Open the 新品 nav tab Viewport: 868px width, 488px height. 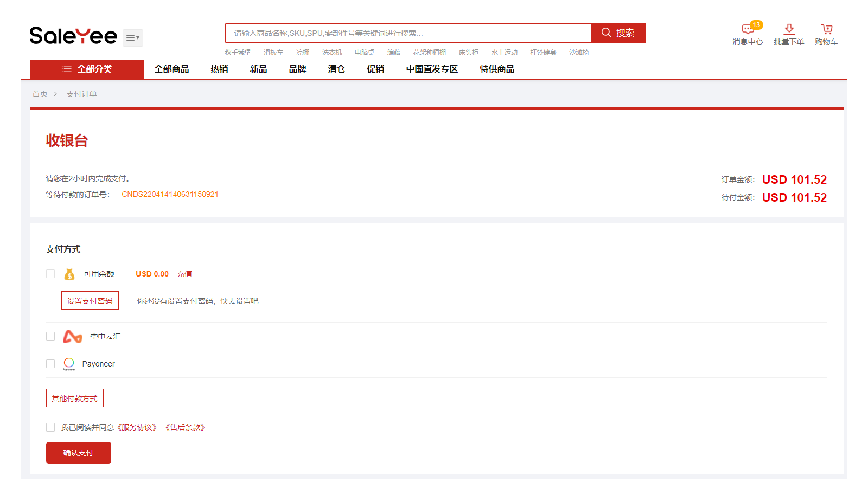coord(258,69)
